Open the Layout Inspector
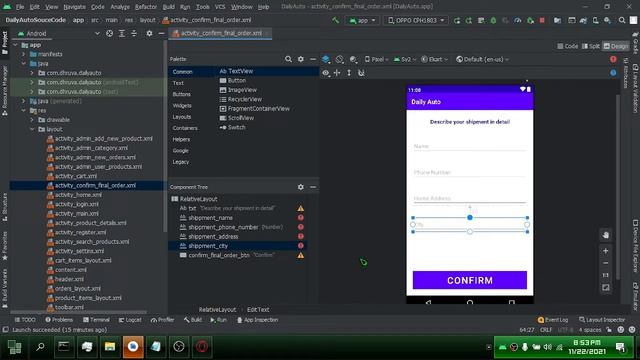640x360 pixels. coord(602,320)
